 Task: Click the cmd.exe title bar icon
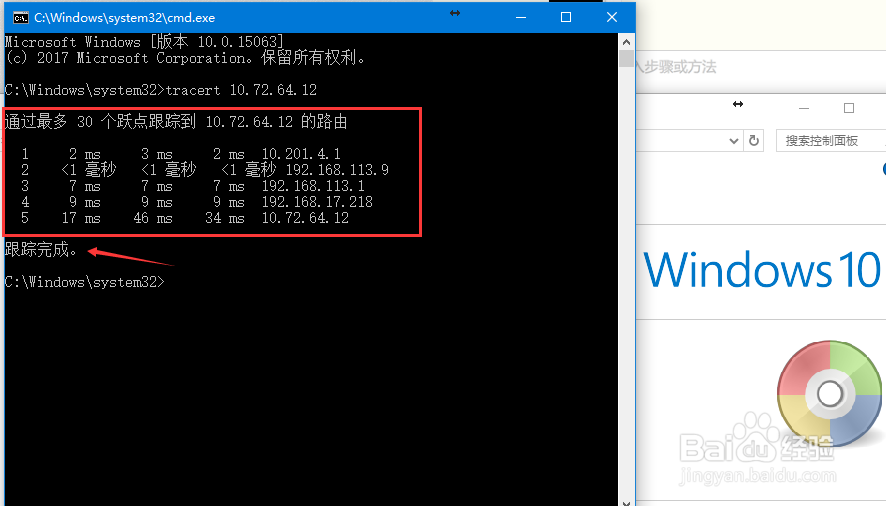click(21, 18)
